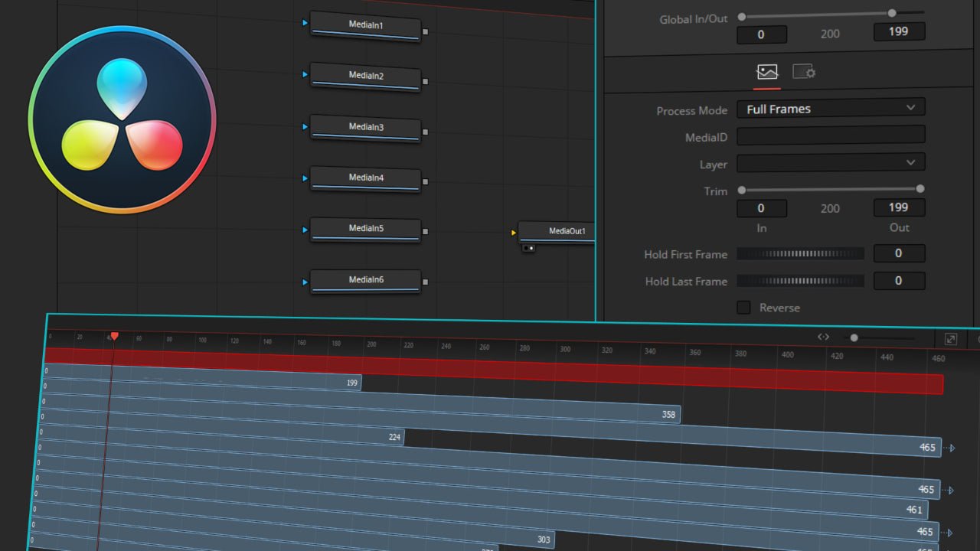Click the red timeline playhead marker
980x551 pixels.
pos(114,337)
